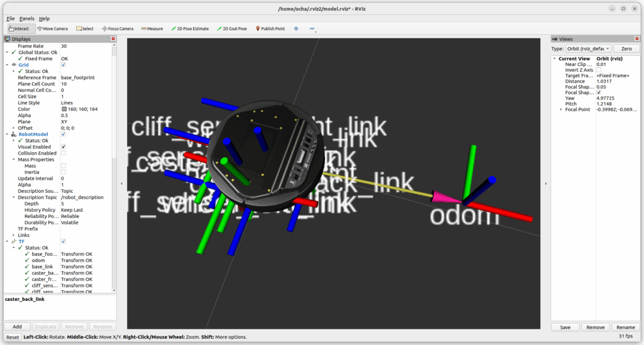Image resolution: width=644 pixels, height=345 pixels.
Task: Expand the Focal Point property
Action: click(x=561, y=109)
